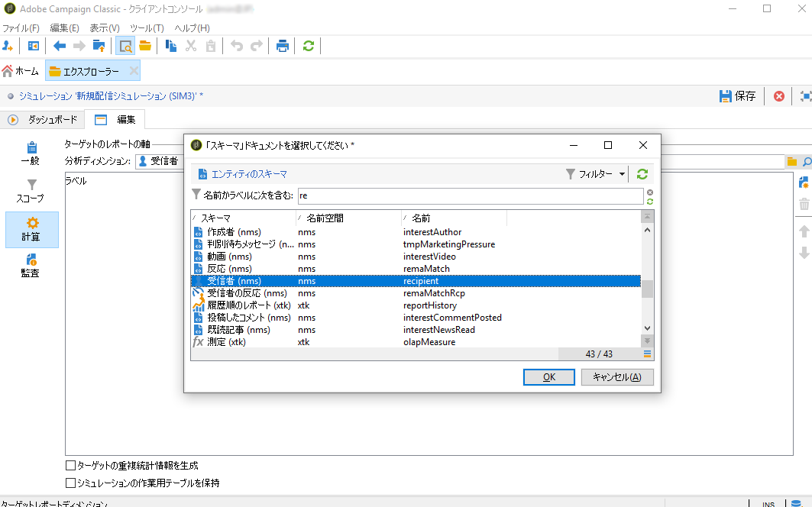
Task: Click the 保存 save button
Action: [x=738, y=96]
